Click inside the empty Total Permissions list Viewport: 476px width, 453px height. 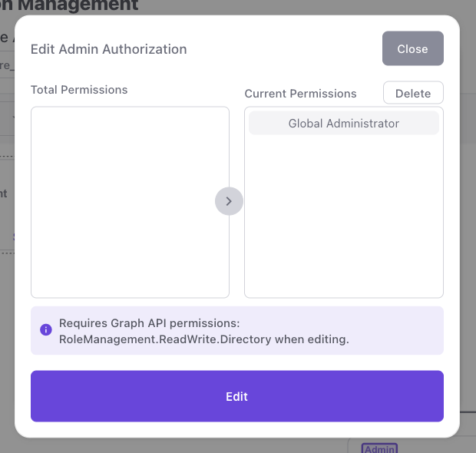click(x=130, y=201)
